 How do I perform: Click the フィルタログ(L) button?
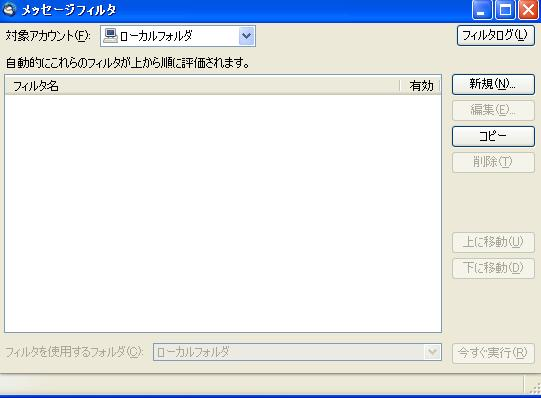tap(495, 35)
